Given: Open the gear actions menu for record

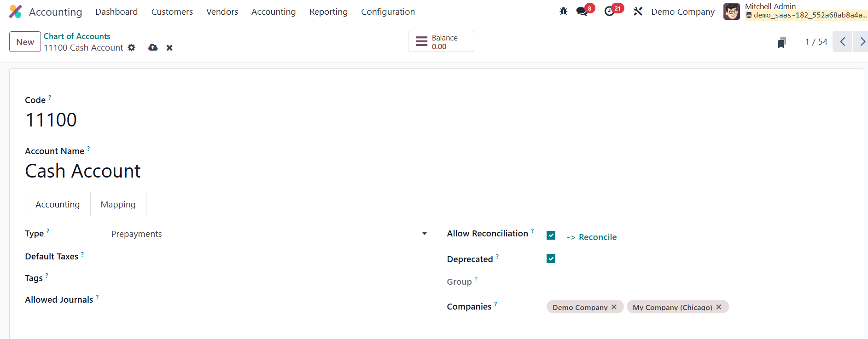Looking at the screenshot, I should (132, 48).
